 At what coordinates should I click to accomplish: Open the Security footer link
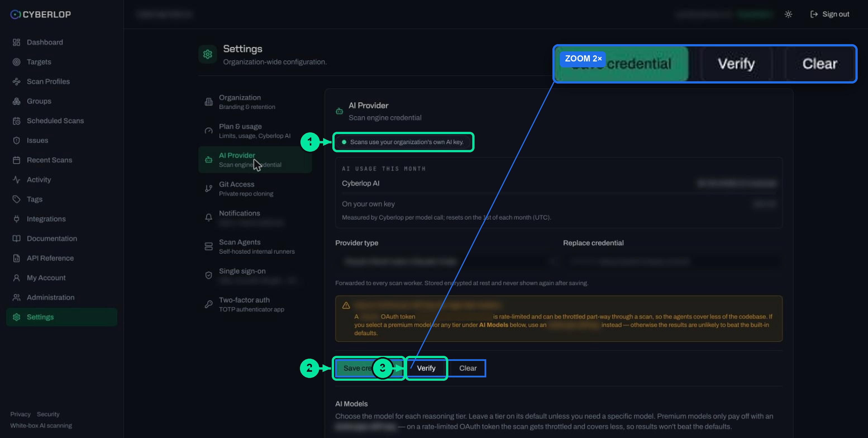tap(48, 414)
